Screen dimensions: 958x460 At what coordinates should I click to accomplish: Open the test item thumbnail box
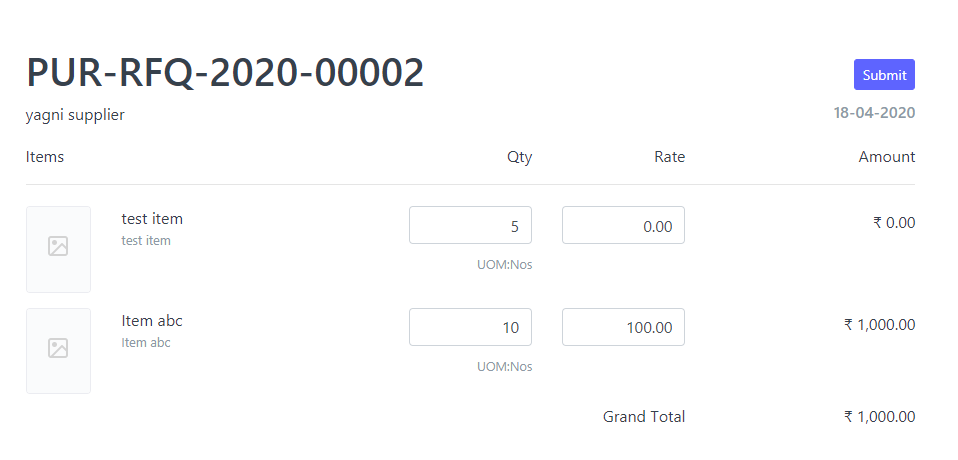point(58,249)
